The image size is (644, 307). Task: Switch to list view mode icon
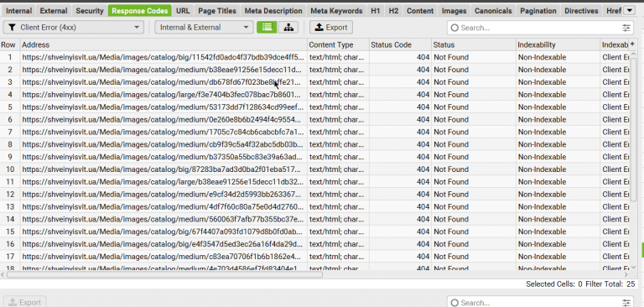[x=267, y=28]
